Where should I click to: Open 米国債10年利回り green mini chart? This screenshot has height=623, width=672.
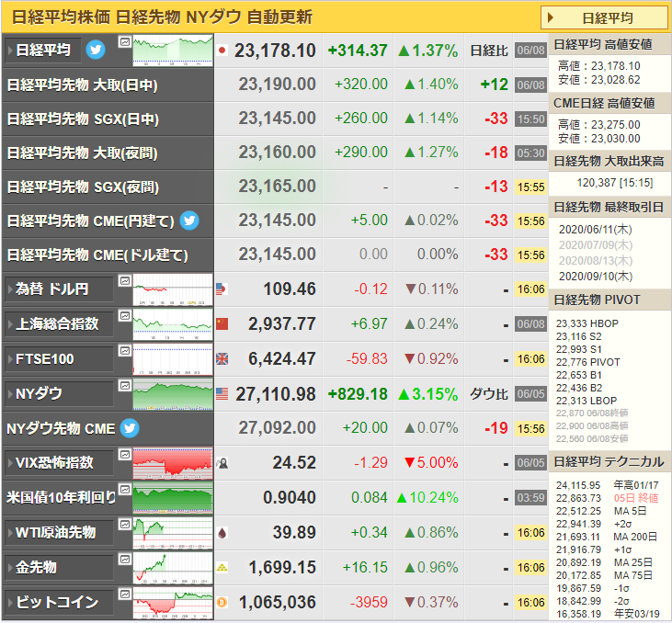click(173, 498)
